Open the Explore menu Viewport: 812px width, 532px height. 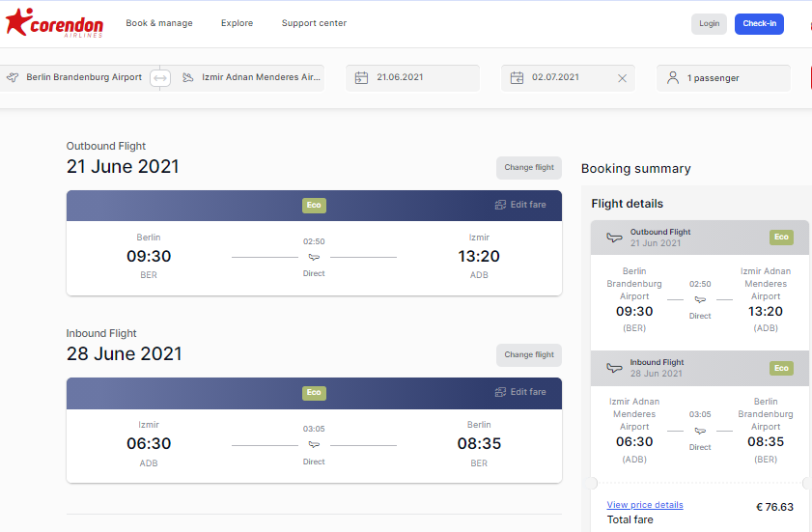click(237, 23)
